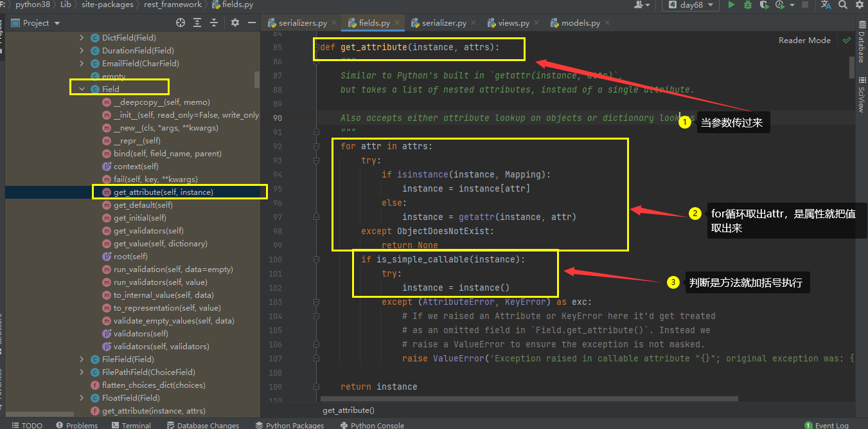Click the profiler run icon
Image resolution: width=868 pixels, height=429 pixels.
(779, 5)
